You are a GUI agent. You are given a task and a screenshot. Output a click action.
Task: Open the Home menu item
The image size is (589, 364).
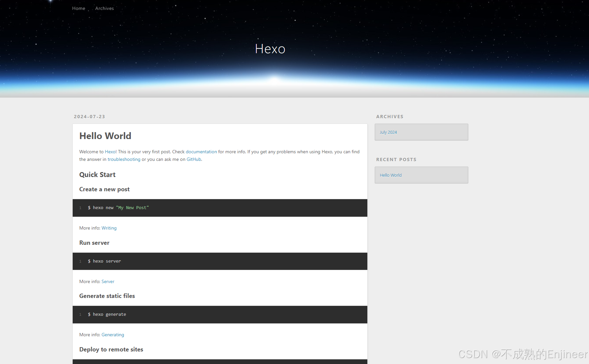(x=79, y=8)
